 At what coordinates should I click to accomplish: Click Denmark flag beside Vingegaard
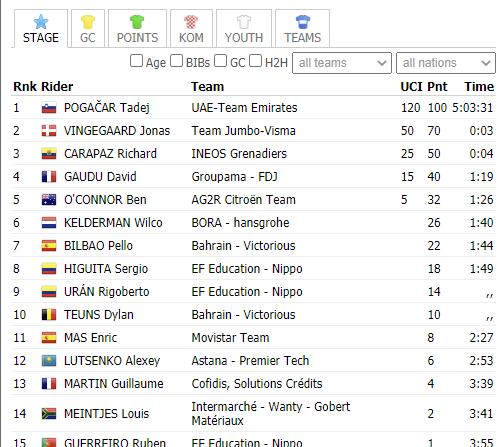tap(49, 131)
